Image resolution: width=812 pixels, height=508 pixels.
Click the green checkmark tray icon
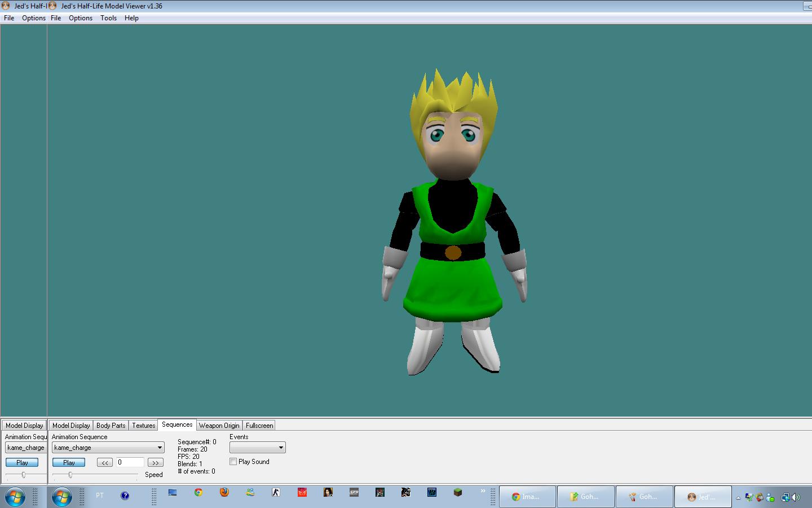tap(749, 497)
